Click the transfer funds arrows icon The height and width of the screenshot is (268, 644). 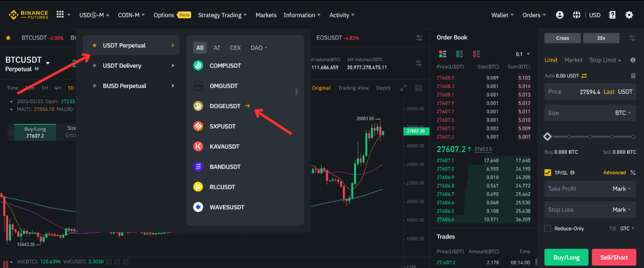584,76
